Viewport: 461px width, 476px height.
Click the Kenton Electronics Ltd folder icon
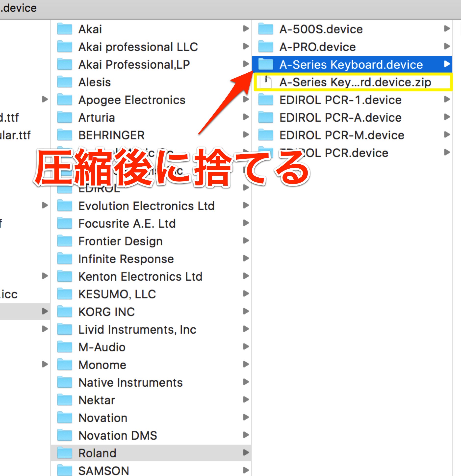pyautogui.click(x=65, y=276)
